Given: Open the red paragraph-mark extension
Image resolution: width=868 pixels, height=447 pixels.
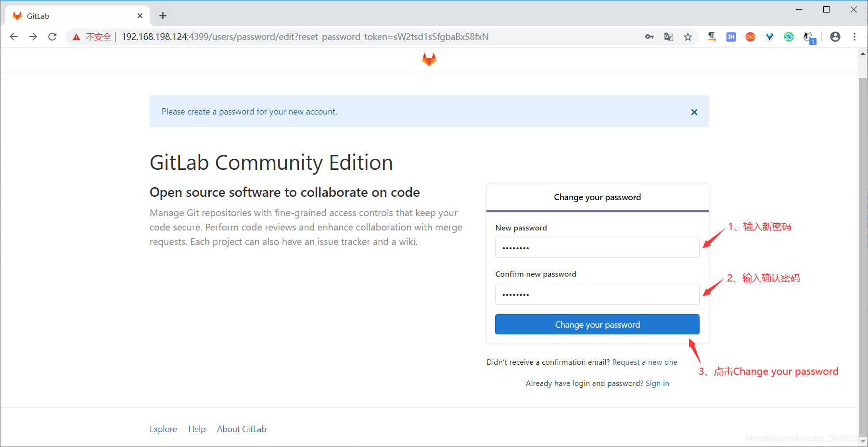Looking at the screenshot, I should [x=712, y=37].
